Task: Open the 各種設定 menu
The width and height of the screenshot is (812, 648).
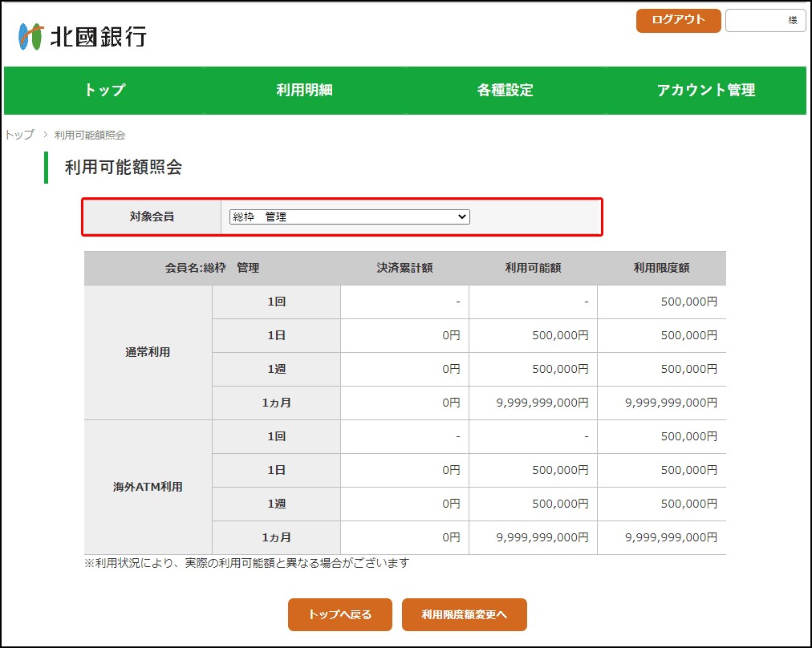Action: tap(505, 91)
